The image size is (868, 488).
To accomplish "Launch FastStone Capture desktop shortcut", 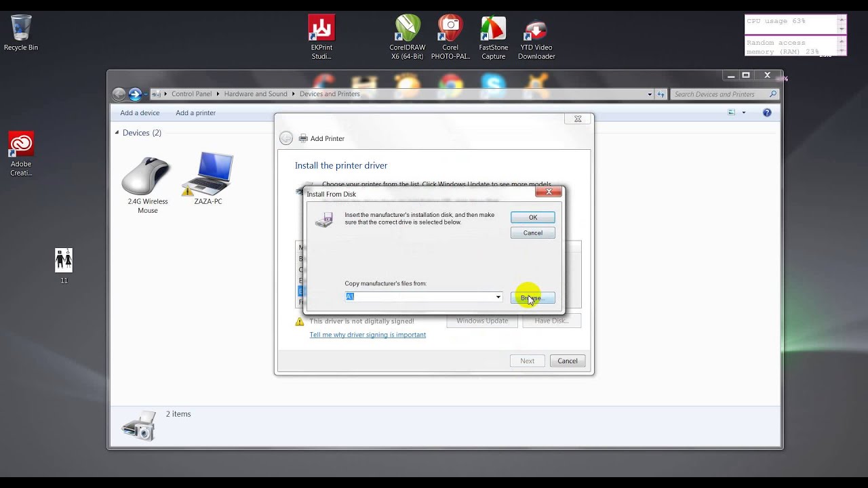I will click(493, 37).
